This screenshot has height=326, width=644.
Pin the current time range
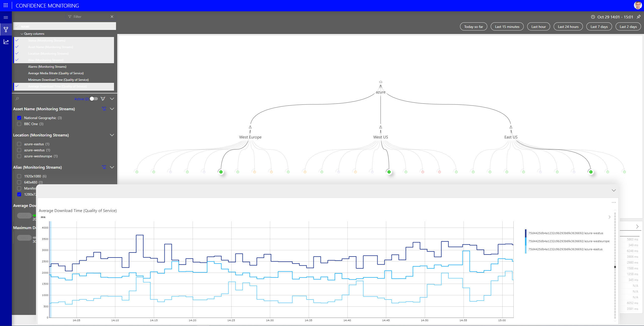pyautogui.click(x=639, y=17)
